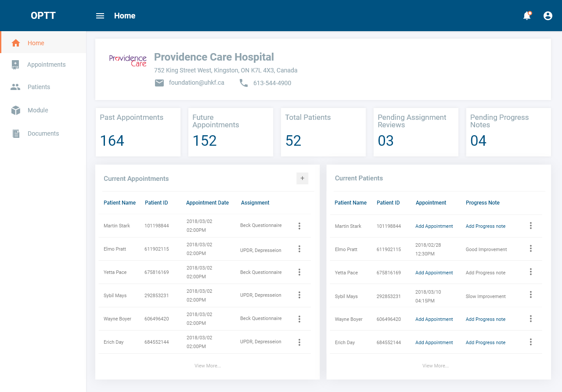Screen dimensions: 562x392
Task: Click the Providence Care logo
Action: click(x=128, y=61)
